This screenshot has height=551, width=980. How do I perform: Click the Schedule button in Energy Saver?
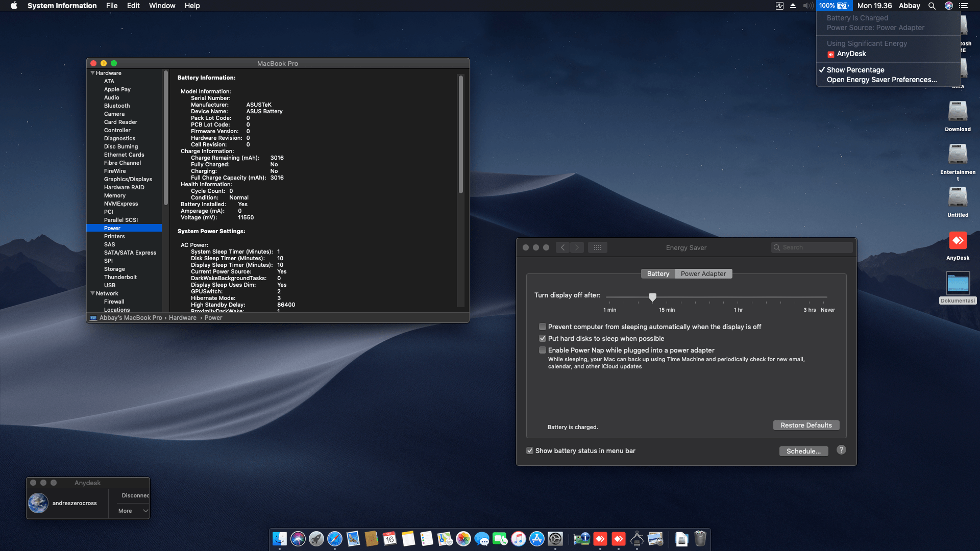803,451
